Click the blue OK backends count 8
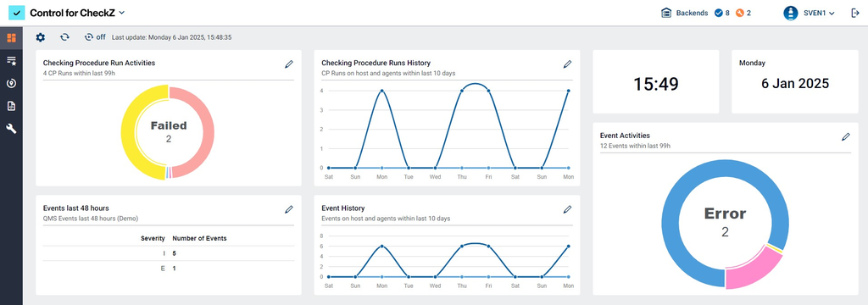The width and height of the screenshot is (868, 305). point(722,13)
